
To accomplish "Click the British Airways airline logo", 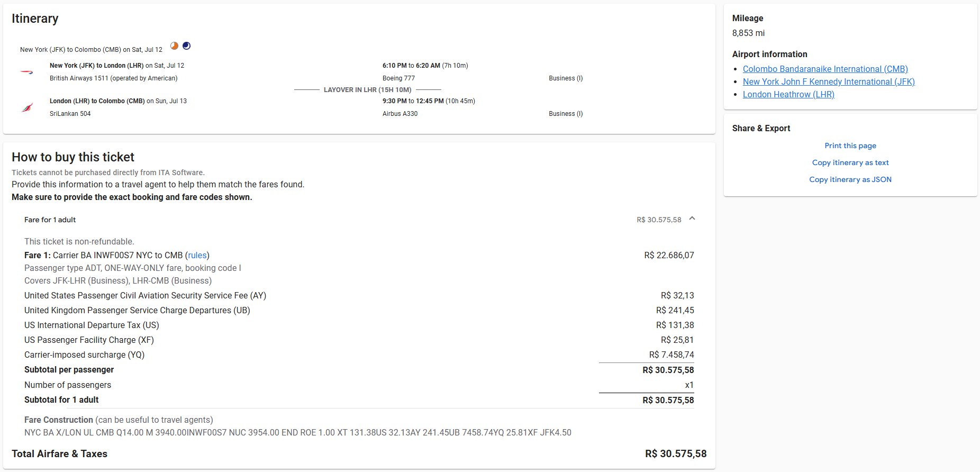I will (x=27, y=72).
